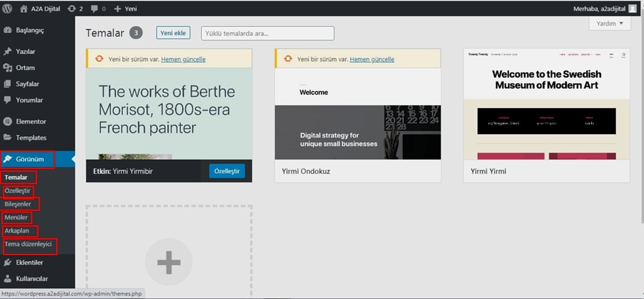Viewport: 644px width, 299px height.
Task: Click the Yorumlar comment icon
Action: tap(8, 100)
